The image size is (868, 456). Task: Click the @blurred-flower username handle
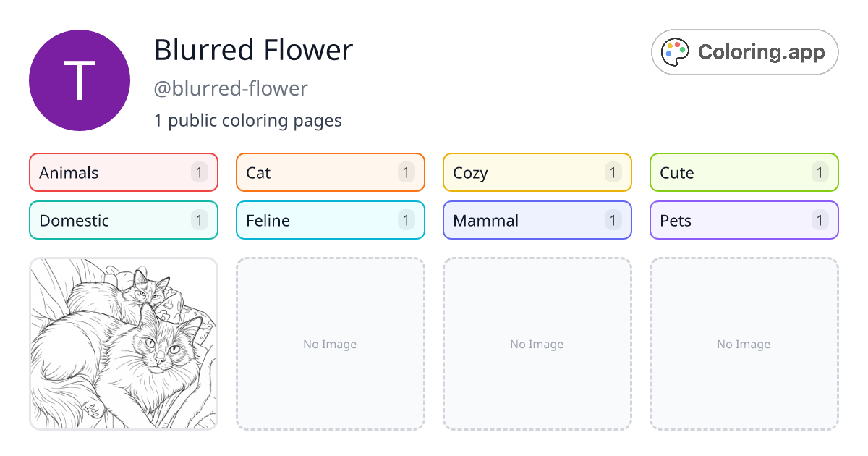231,88
